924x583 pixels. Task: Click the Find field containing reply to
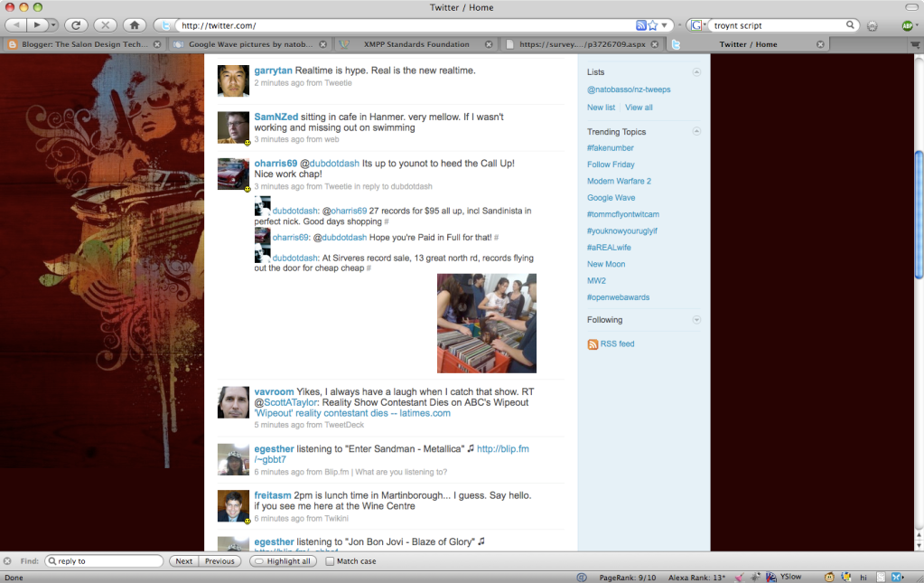click(104, 561)
